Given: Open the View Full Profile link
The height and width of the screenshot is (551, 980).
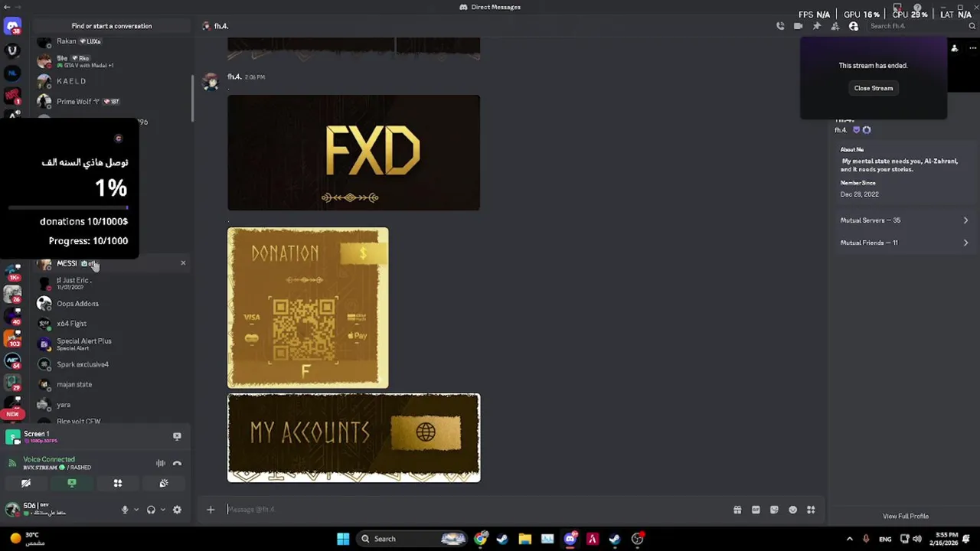Looking at the screenshot, I should (x=905, y=517).
